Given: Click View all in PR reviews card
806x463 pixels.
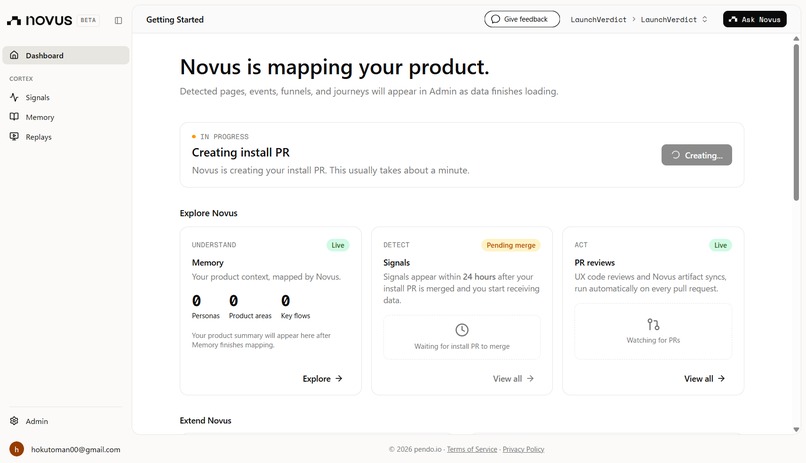Looking at the screenshot, I should 704,379.
